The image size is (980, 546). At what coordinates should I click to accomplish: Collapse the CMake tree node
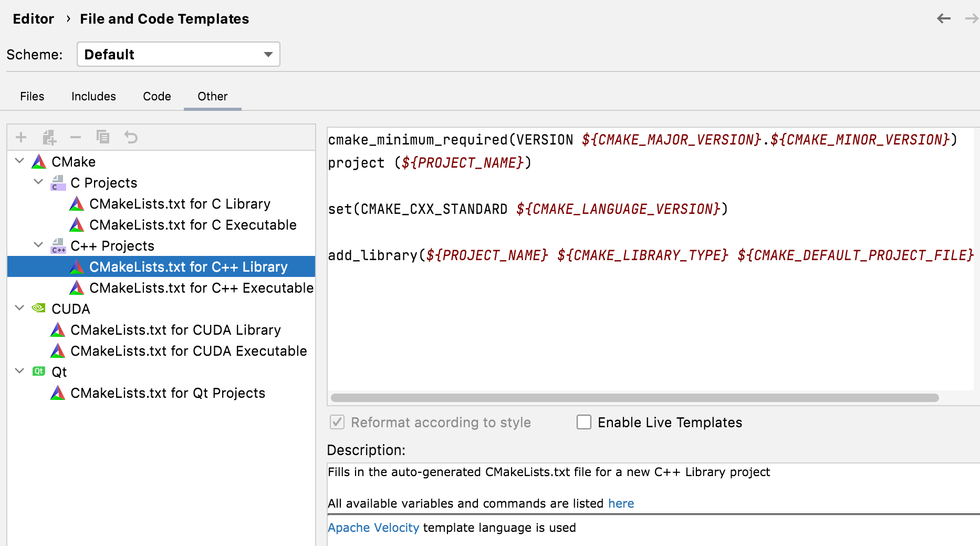pyautogui.click(x=19, y=161)
